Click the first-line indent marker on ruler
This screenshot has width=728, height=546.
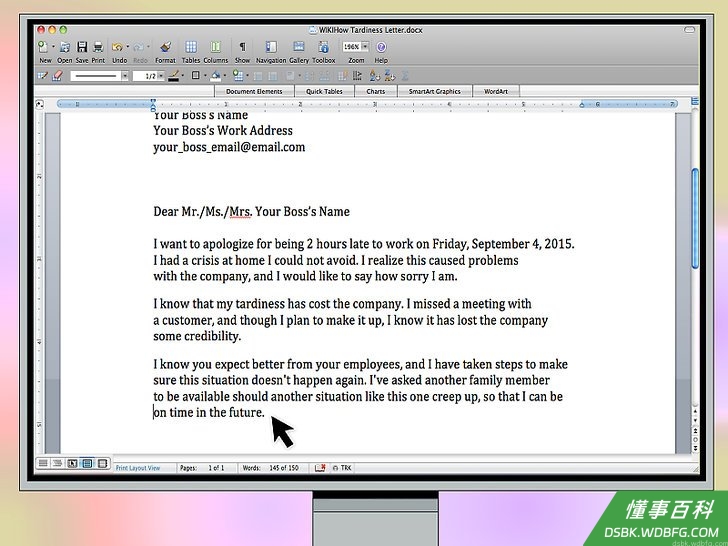pos(153,101)
